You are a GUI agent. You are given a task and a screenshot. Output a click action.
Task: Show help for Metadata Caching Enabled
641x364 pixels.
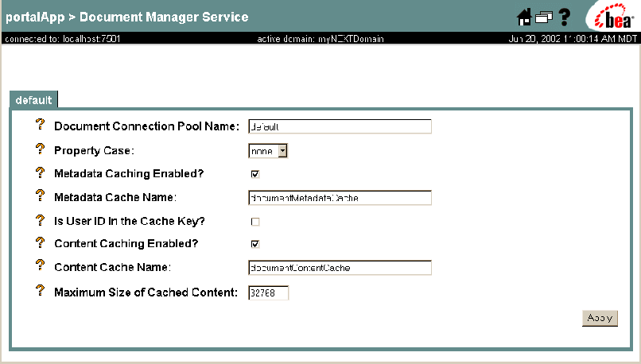(40, 172)
